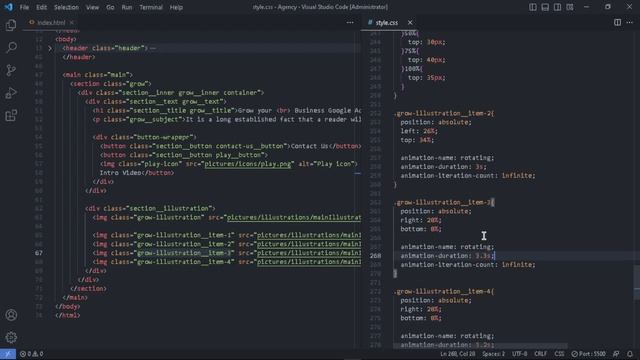The height and width of the screenshot is (360, 640).
Task: Change the CRLF end of line sequence
Action: (540, 354)
